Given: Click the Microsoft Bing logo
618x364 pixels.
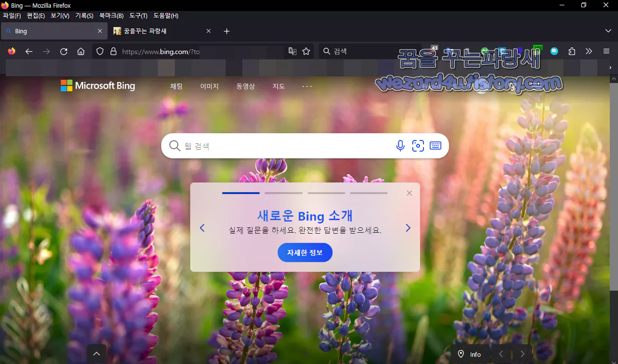Looking at the screenshot, I should coord(98,86).
